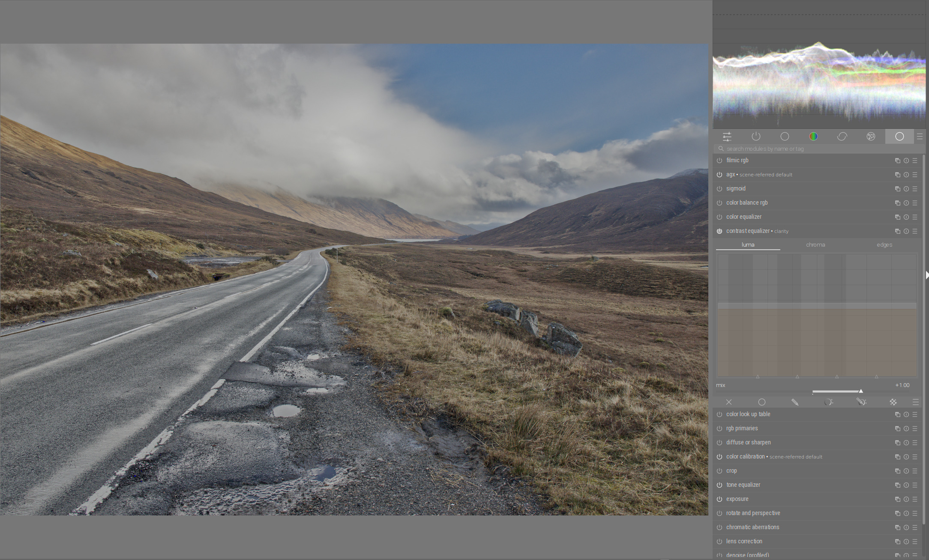Disable the color calibration power switch
929x560 pixels.
coord(719,457)
